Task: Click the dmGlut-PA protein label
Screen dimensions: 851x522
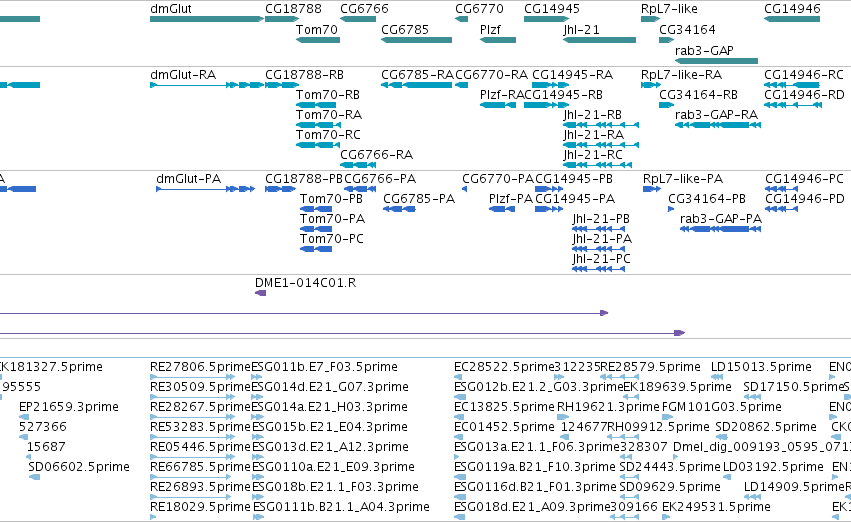Action: click(188, 179)
